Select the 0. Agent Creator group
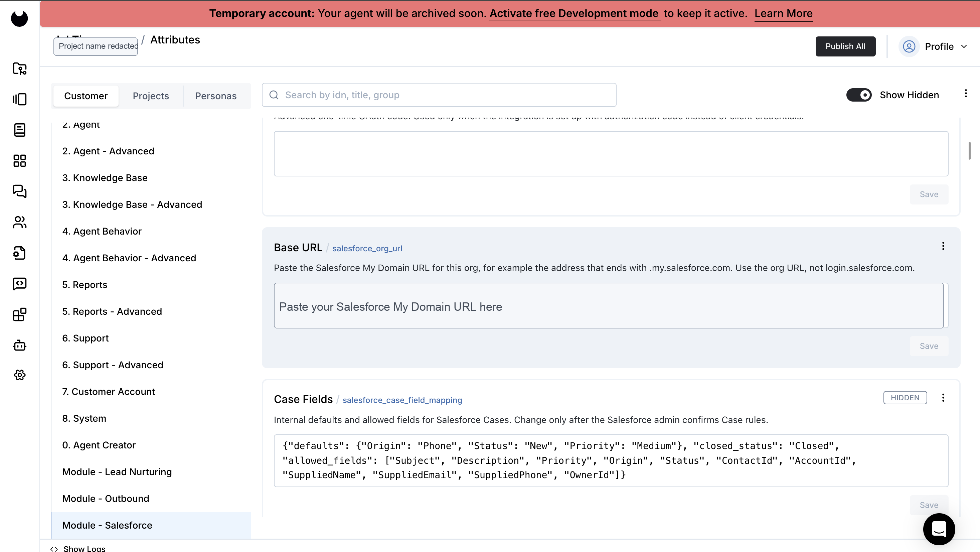 [x=151, y=445]
